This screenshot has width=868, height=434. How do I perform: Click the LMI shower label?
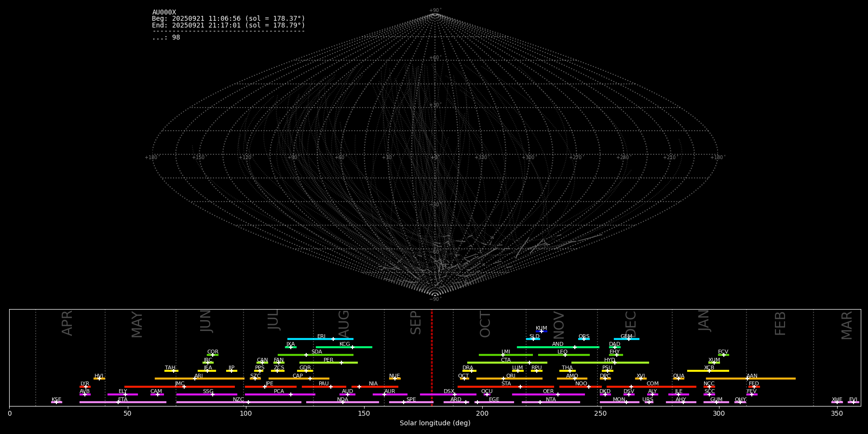coord(506,352)
